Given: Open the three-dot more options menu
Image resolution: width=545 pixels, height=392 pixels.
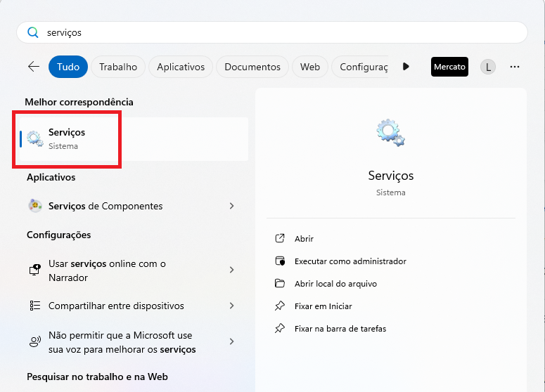Looking at the screenshot, I should 515,67.
